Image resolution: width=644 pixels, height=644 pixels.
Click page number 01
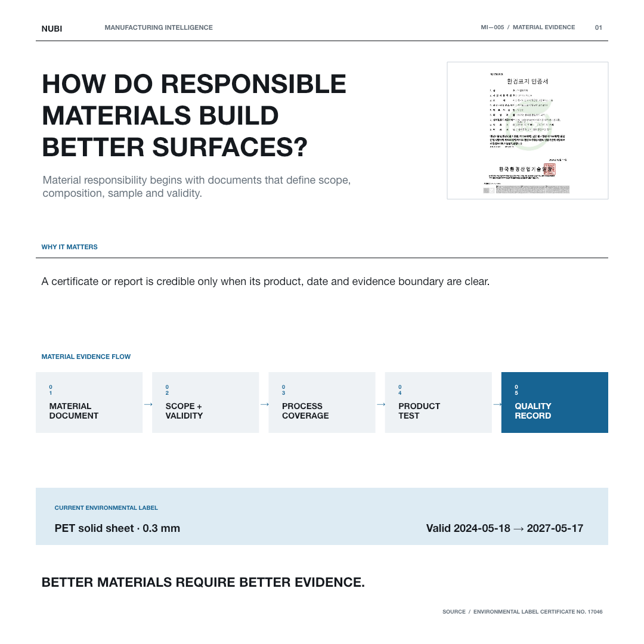point(599,27)
